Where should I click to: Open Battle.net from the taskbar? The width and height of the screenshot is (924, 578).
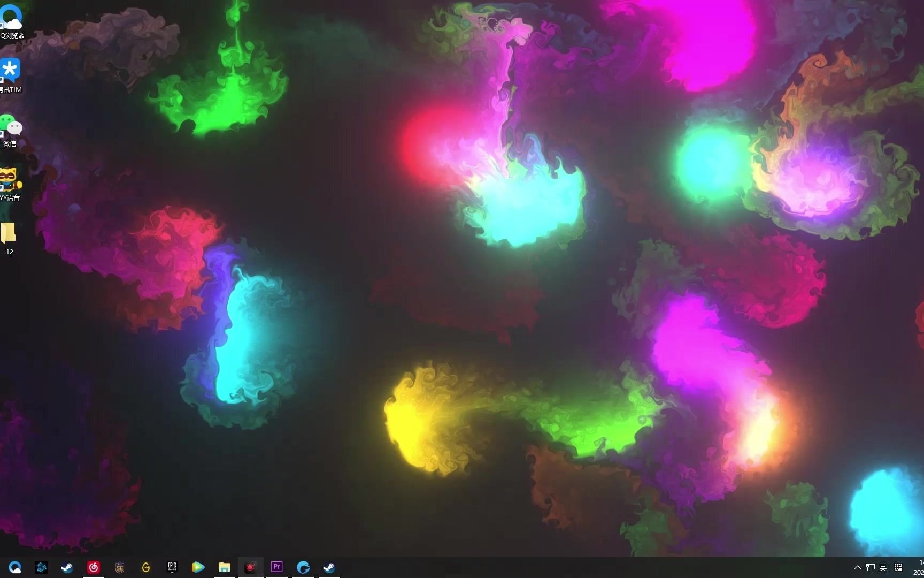tap(41, 567)
